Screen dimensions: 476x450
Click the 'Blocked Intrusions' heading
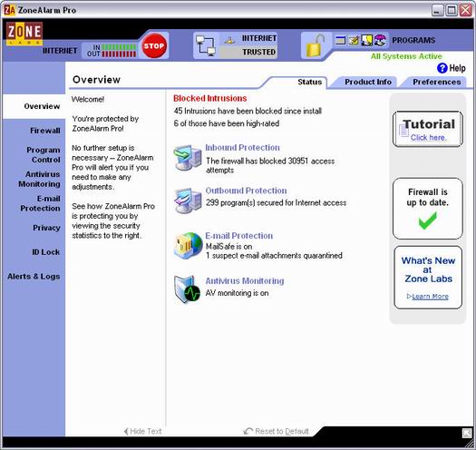210,99
